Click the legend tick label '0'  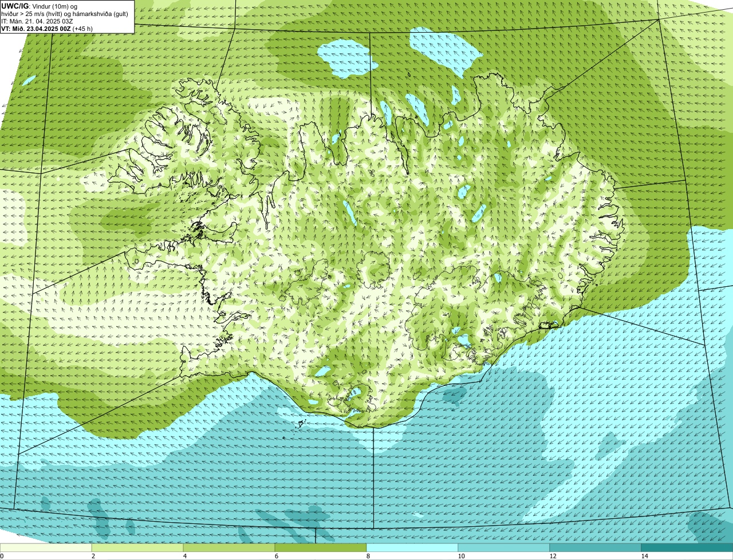[2, 556]
